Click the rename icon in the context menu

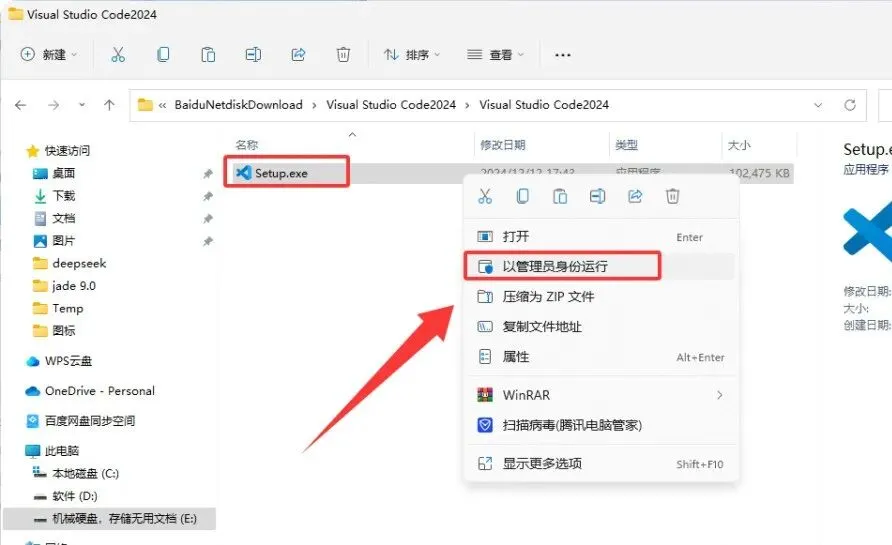coord(597,197)
